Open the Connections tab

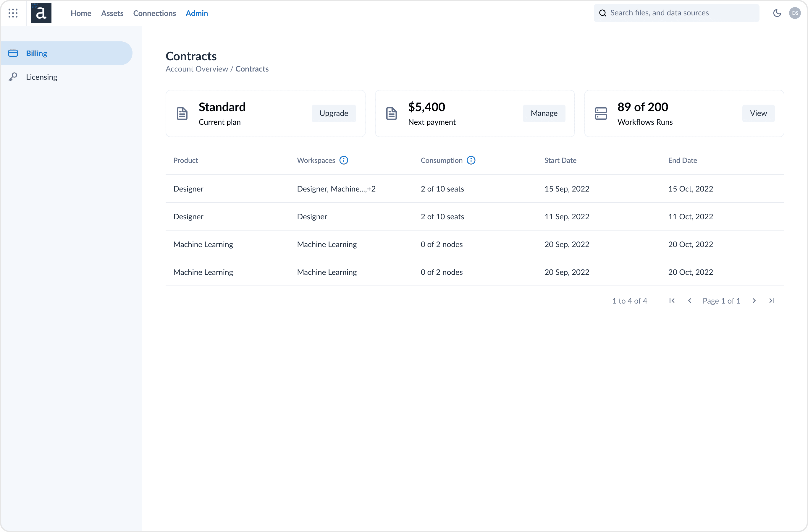tap(154, 13)
